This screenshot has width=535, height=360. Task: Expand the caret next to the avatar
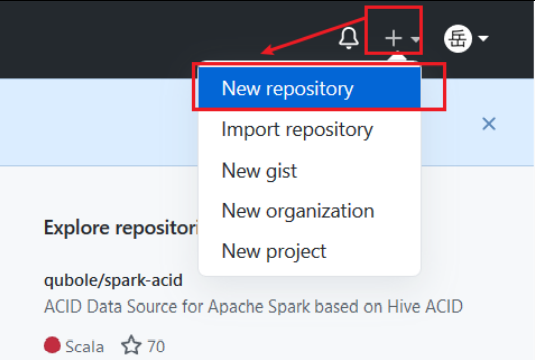pyautogui.click(x=483, y=38)
